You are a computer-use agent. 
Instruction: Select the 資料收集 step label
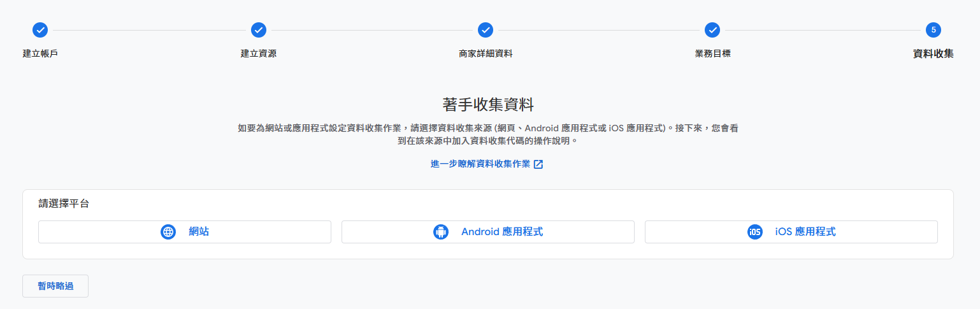tap(933, 54)
